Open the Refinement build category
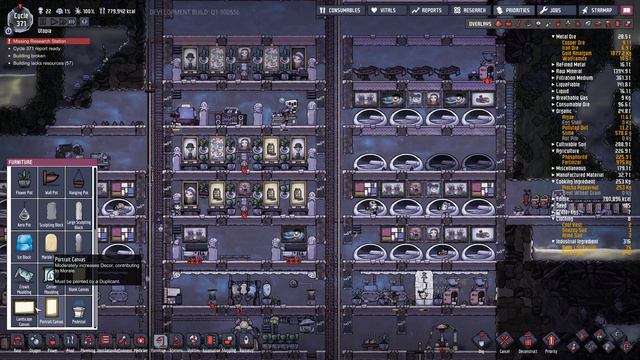640x360 pixels. (123, 342)
